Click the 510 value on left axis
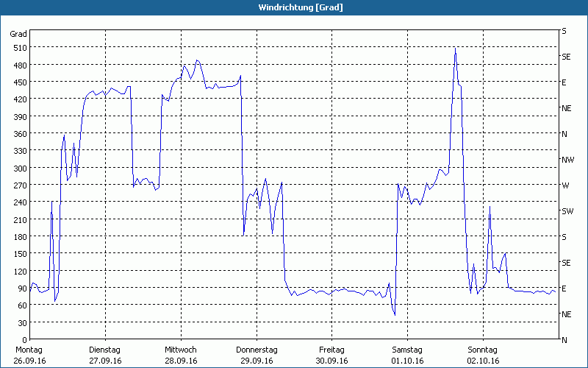The height and width of the screenshot is (368, 588). coord(19,48)
